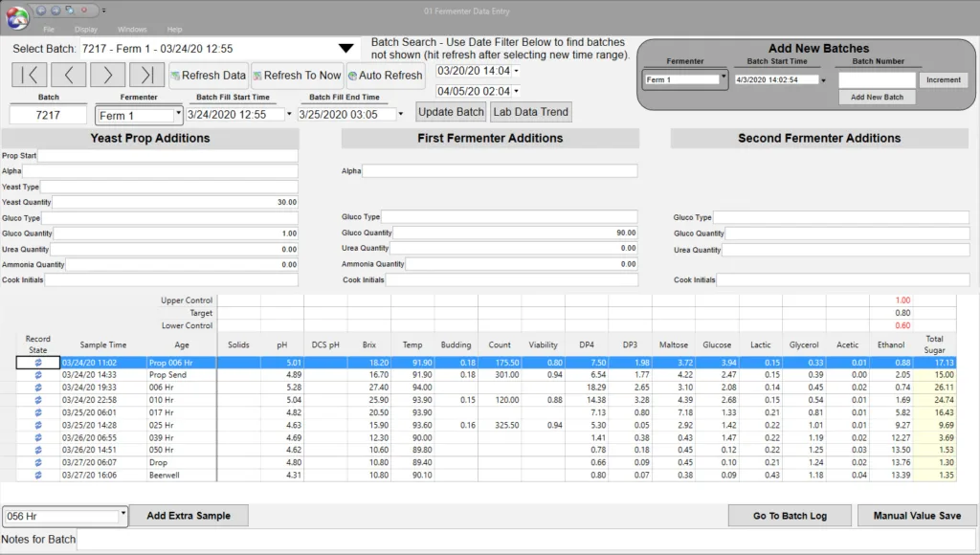Viewport: 980px width, 555px height.
Task: Open the File menu
Action: 49,30
